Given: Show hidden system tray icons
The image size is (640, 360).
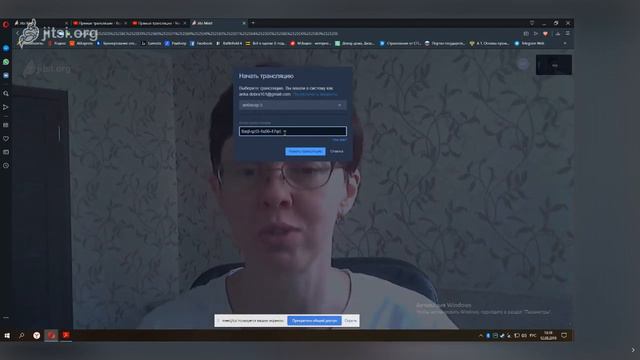Looking at the screenshot, I should coord(480,336).
